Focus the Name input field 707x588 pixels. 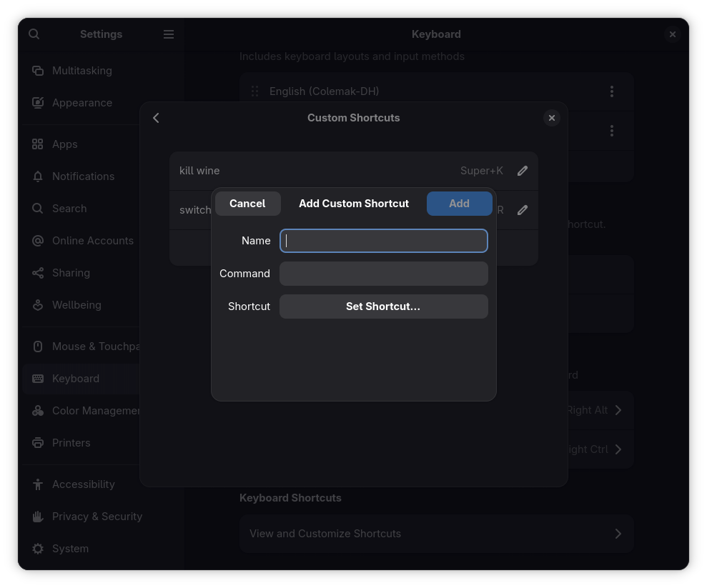(384, 241)
